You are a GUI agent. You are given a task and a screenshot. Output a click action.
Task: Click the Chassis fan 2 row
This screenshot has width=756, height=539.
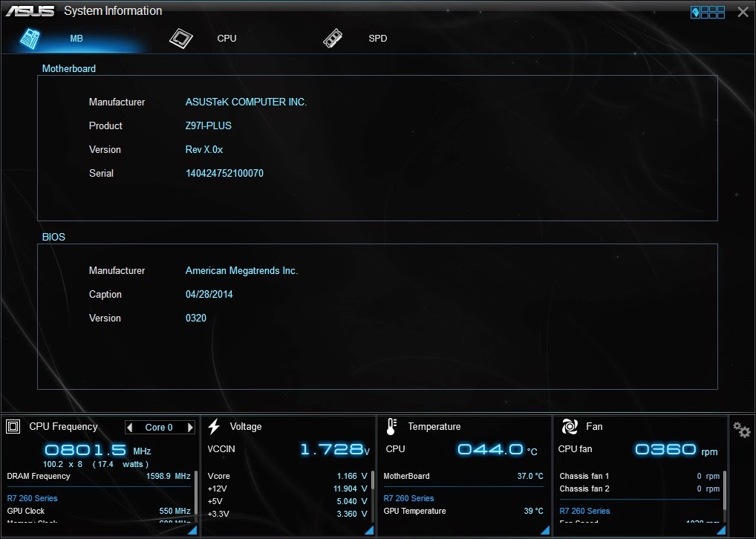(x=639, y=489)
